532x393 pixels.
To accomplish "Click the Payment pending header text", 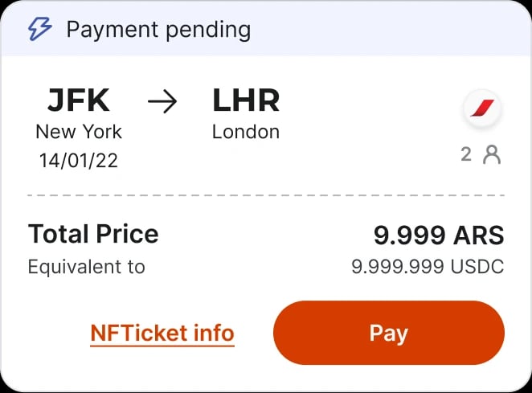I will tap(158, 30).
